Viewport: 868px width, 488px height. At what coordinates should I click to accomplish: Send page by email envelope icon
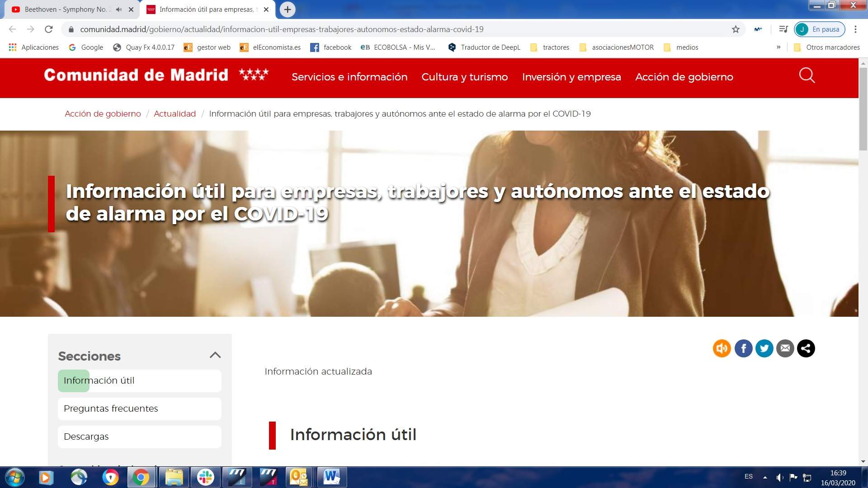tap(785, 348)
